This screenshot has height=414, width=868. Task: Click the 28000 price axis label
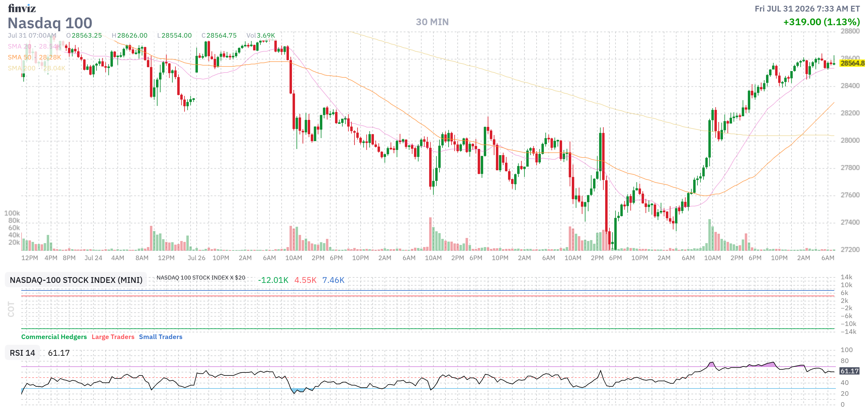pyautogui.click(x=850, y=140)
